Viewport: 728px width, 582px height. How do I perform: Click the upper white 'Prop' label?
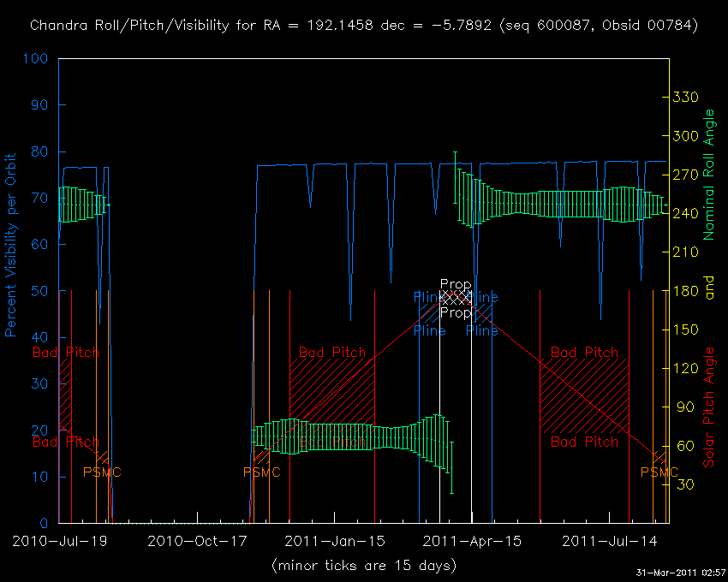pos(456,283)
